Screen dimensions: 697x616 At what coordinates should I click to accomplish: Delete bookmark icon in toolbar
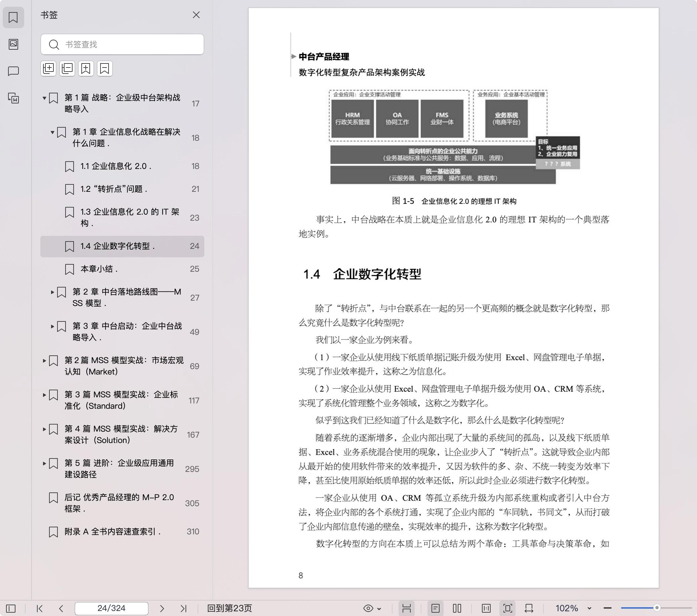[105, 69]
